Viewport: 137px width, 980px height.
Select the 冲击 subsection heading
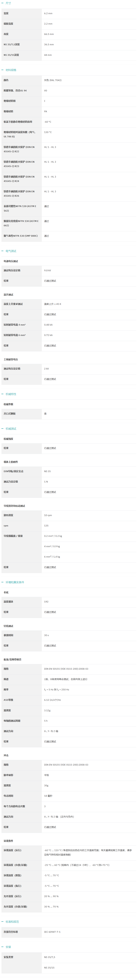click(6, 755)
